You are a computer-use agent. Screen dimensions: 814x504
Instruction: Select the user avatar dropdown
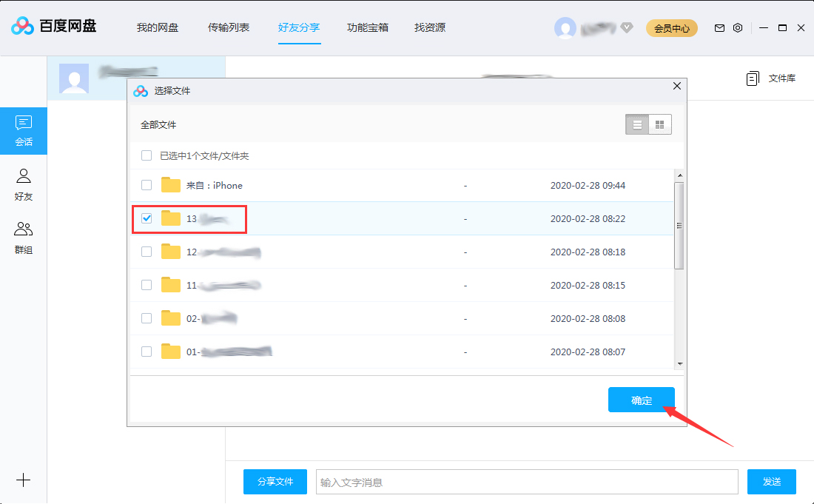[x=565, y=27]
